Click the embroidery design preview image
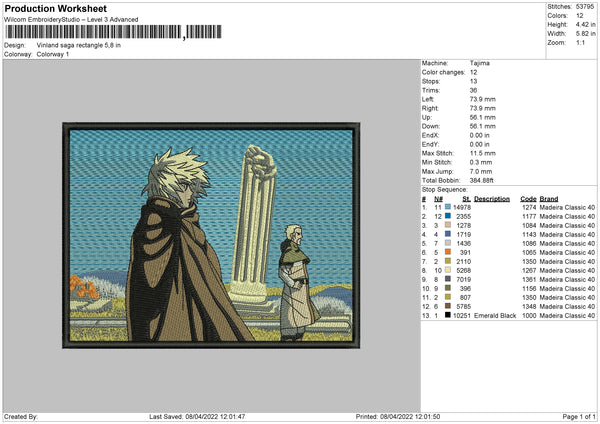 tap(211, 235)
